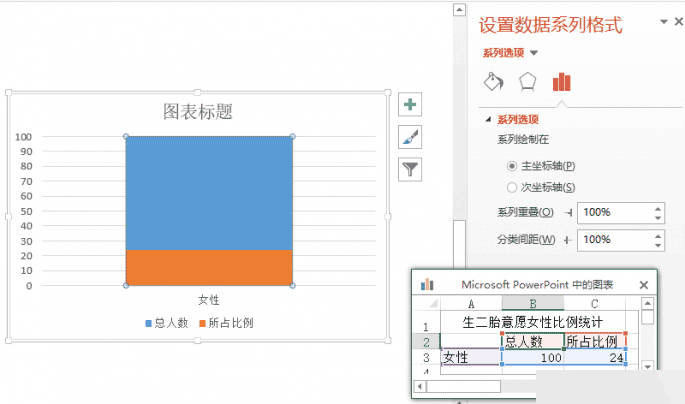685x404 pixels.
Task: Click data sheet vertical scrollbar down arrow
Action: 647,366
